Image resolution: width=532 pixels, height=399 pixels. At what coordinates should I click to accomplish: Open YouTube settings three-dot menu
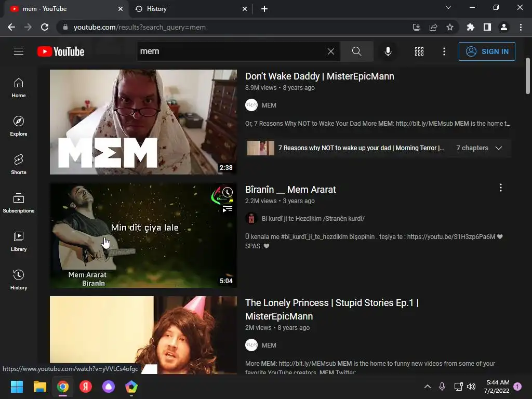point(444,51)
